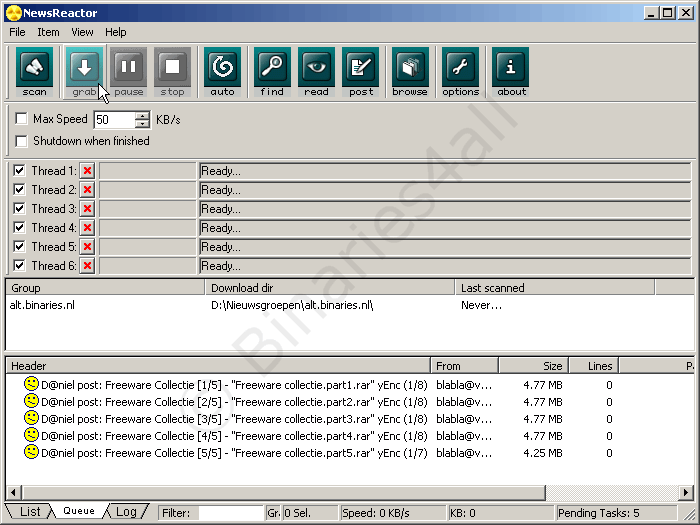Click Last scanned column header
The width and height of the screenshot is (700, 525).
pos(555,288)
